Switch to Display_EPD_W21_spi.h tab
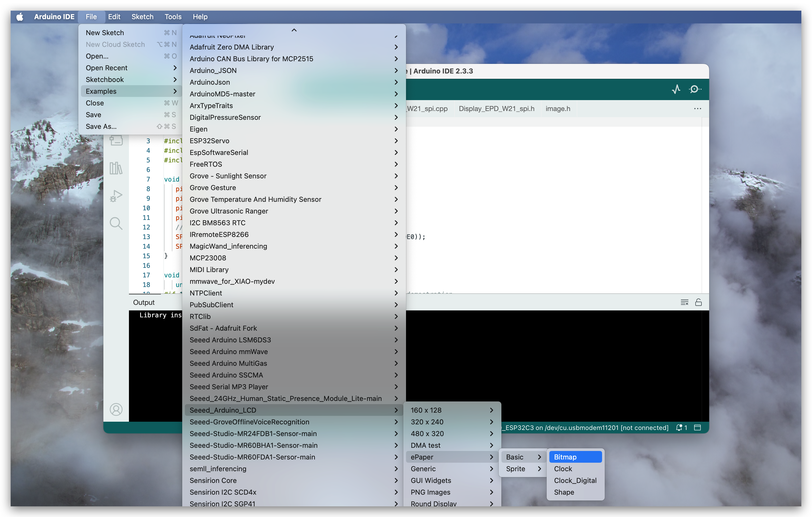This screenshot has height=517, width=812. [496, 109]
